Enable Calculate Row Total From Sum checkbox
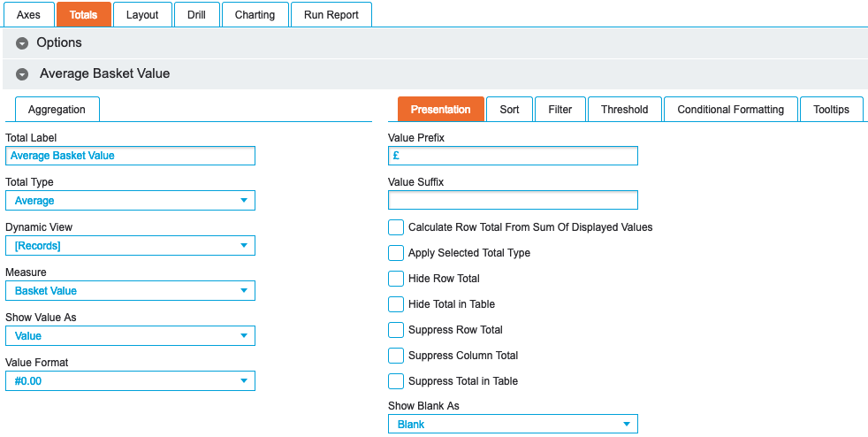Image resolution: width=868 pixels, height=437 pixels. tap(396, 227)
